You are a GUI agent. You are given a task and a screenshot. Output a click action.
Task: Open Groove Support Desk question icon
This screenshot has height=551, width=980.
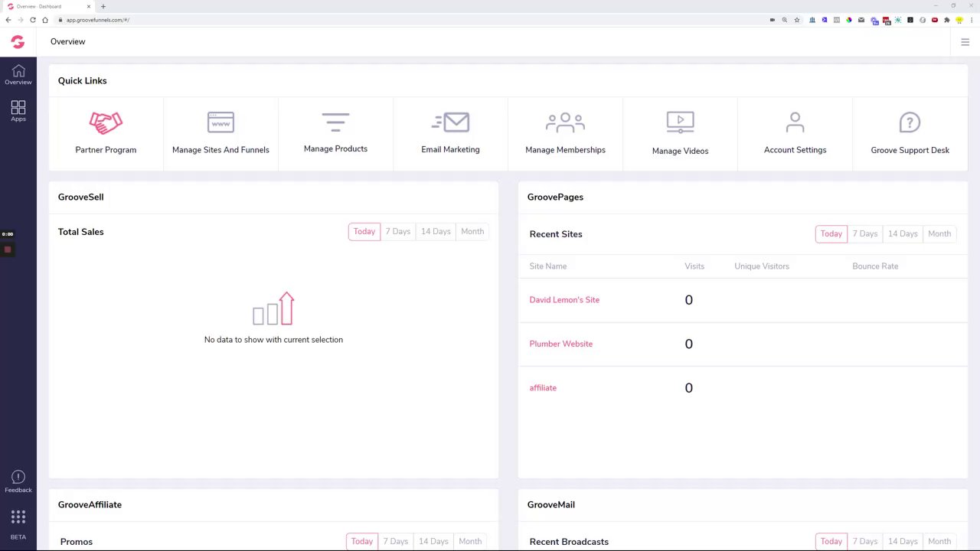(x=910, y=122)
